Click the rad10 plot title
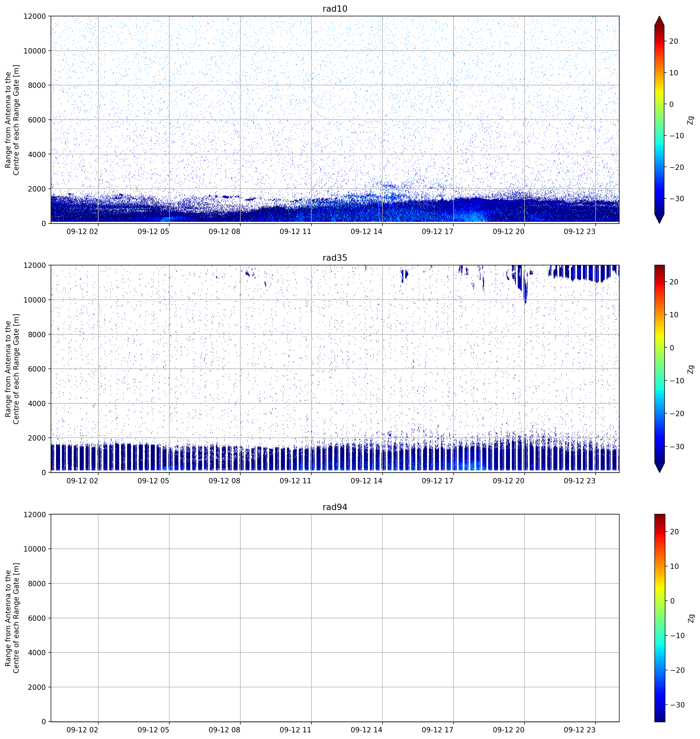This screenshot has height=739, width=700. pyautogui.click(x=335, y=9)
